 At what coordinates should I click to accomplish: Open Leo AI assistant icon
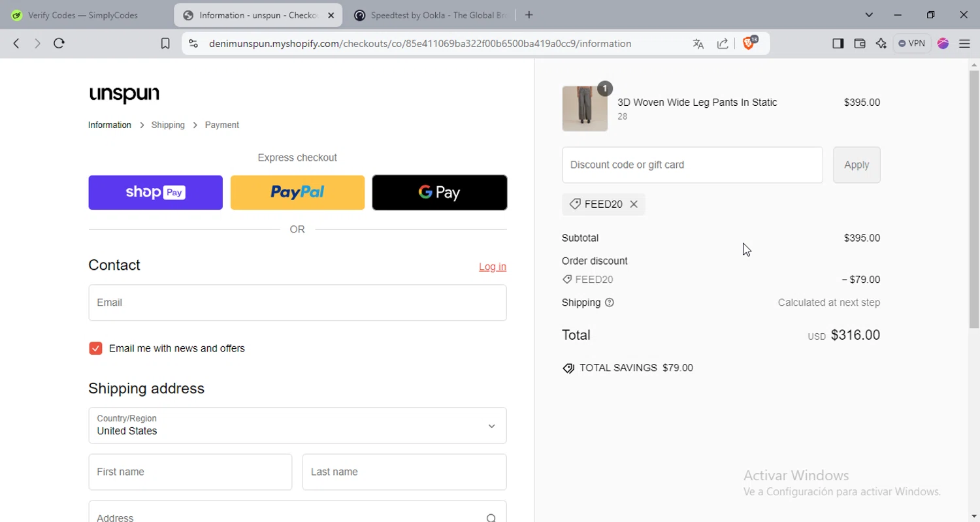(x=881, y=43)
